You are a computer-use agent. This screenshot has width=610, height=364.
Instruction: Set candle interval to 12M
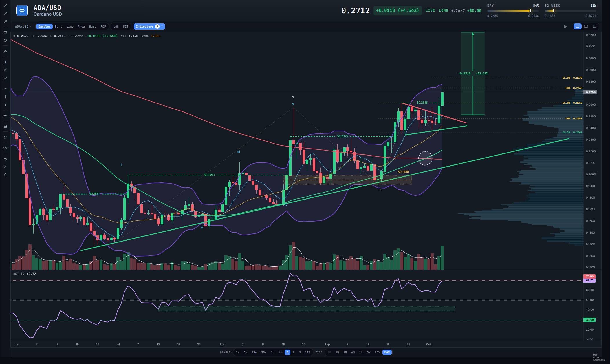[x=307, y=352]
